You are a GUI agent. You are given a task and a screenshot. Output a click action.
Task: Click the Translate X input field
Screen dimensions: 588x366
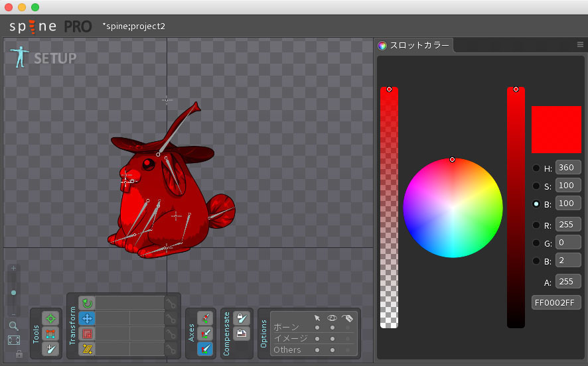point(113,318)
